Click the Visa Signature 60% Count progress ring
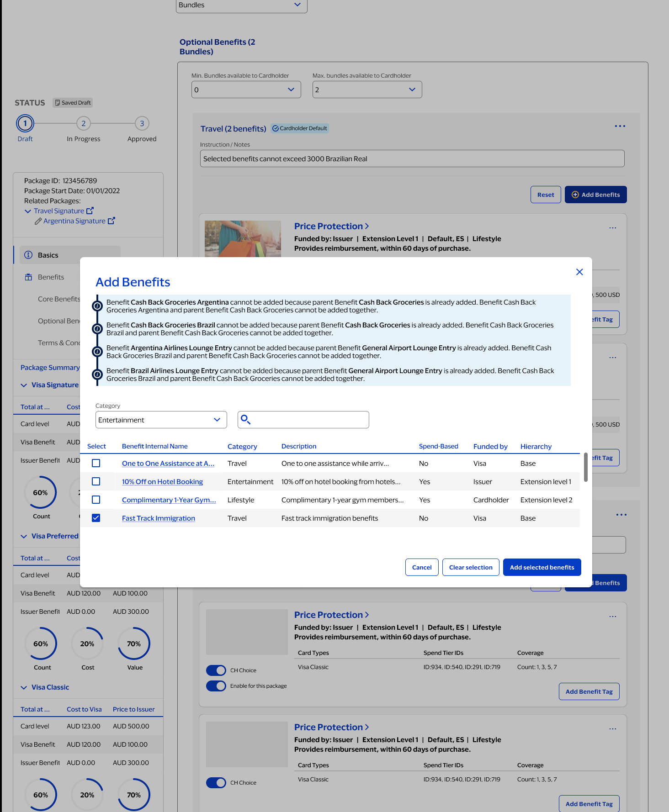669x812 pixels. 41,492
